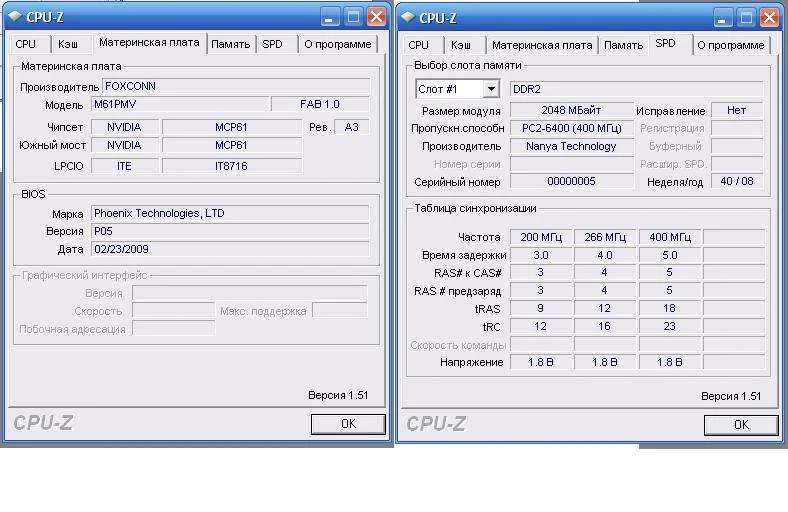
Task: Click the M61PMV model field
Action: click(181, 105)
